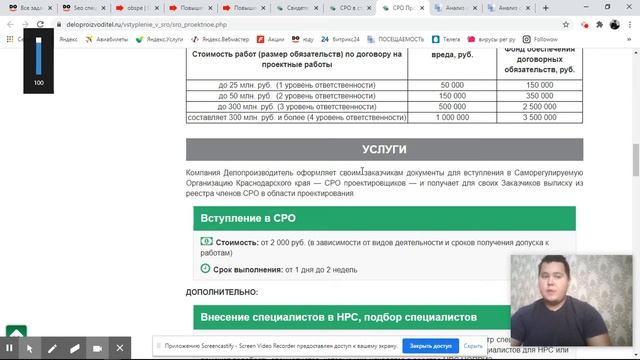Viewport: 640px width, 360px height.
Task: Expand the bookmarks overflow chevron
Action: (x=629, y=39)
